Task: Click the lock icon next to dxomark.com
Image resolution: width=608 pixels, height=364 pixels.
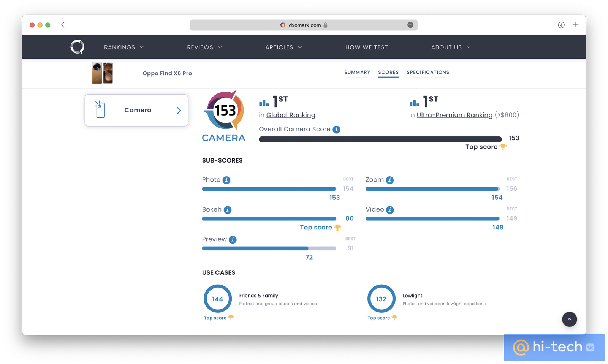Action: coord(325,25)
